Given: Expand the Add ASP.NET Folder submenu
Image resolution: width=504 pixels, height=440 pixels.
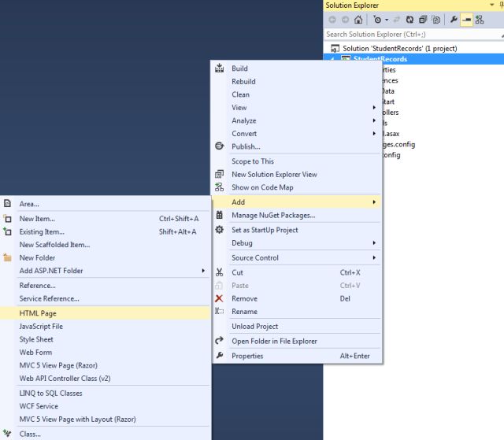Looking at the screenshot, I should (x=105, y=271).
